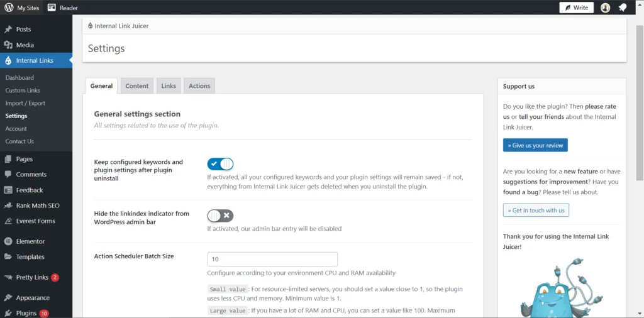Click the Rank Math SEO menu label

click(x=38, y=206)
